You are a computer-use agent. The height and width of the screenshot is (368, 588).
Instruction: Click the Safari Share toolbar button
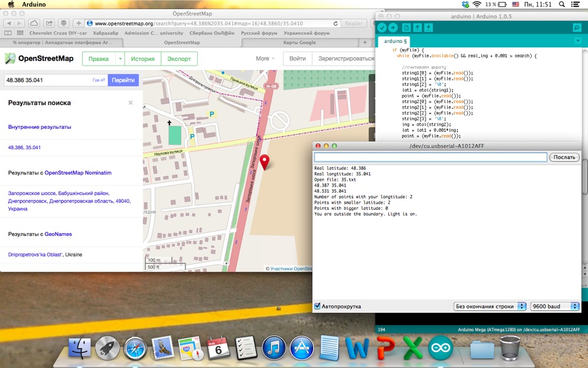pyautogui.click(x=49, y=23)
